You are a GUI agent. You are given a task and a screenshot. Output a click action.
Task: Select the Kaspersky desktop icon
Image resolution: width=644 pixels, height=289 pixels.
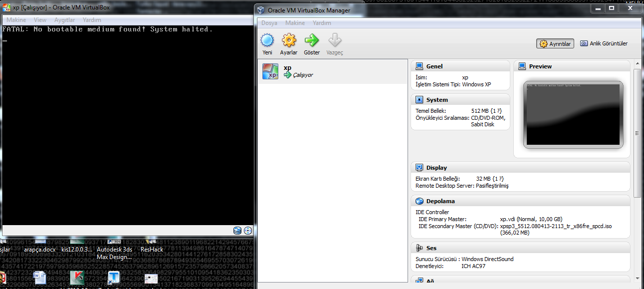tap(76, 278)
